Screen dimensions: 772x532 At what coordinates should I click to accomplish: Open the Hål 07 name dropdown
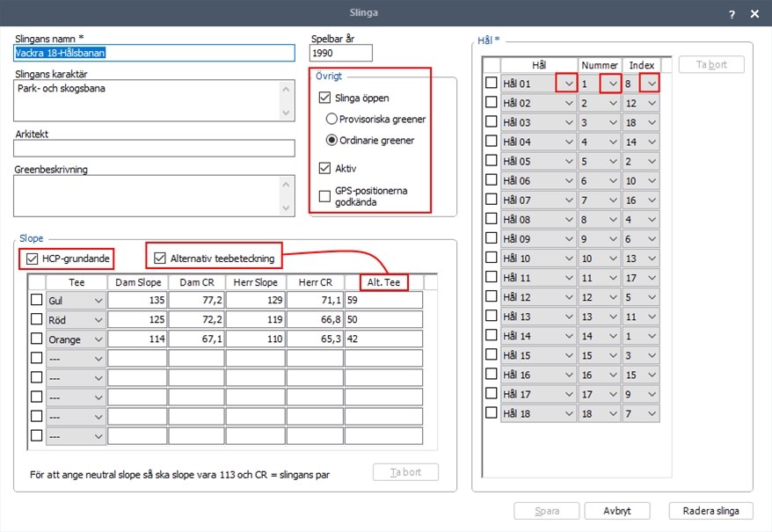(569, 200)
